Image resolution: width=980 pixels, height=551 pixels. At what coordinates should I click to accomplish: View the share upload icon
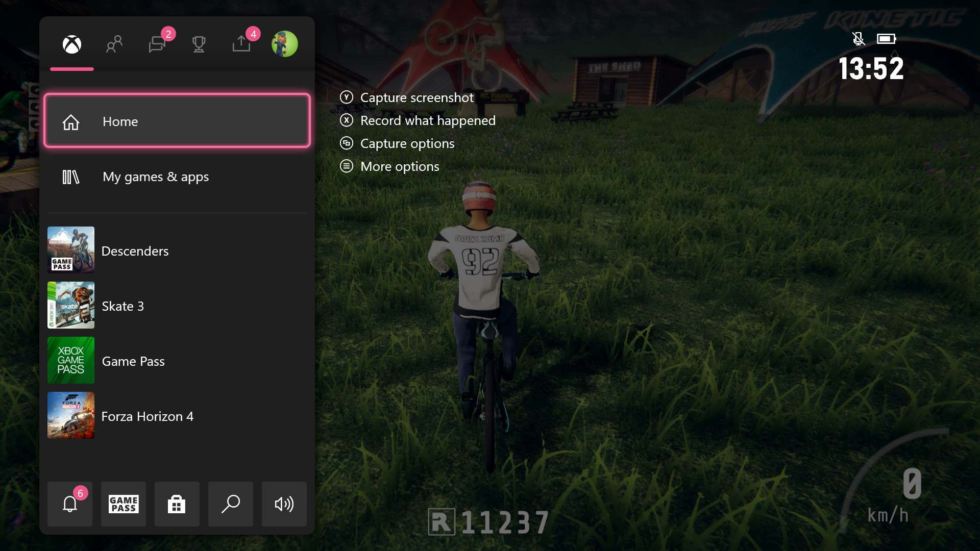[240, 44]
